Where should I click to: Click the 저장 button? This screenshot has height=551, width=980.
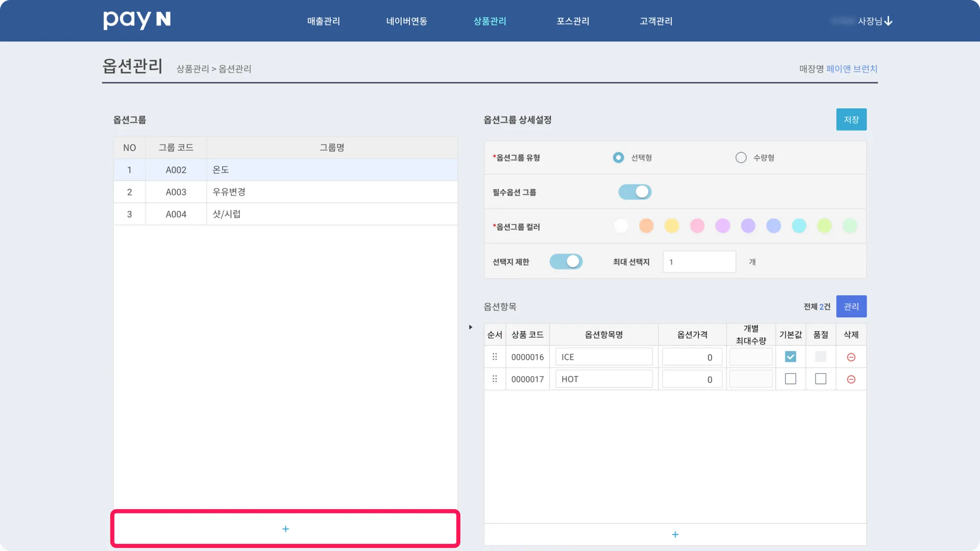(x=851, y=119)
